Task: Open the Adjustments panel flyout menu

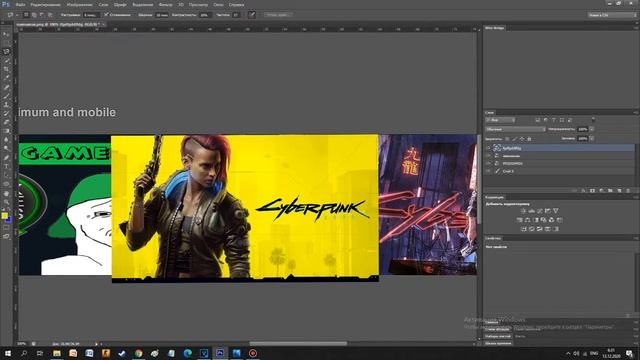Action: point(635,198)
